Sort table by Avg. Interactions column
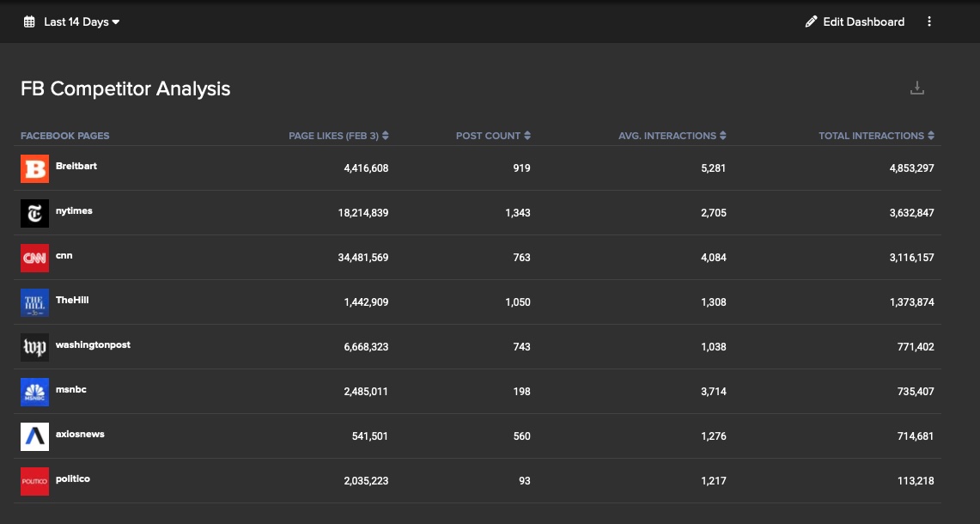This screenshot has height=524, width=980. (673, 136)
